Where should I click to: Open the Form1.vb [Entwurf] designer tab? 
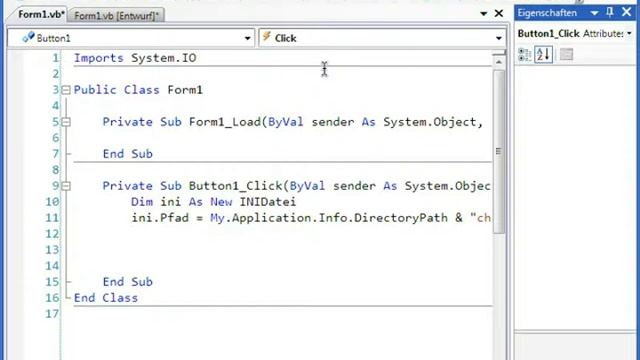tap(117, 16)
